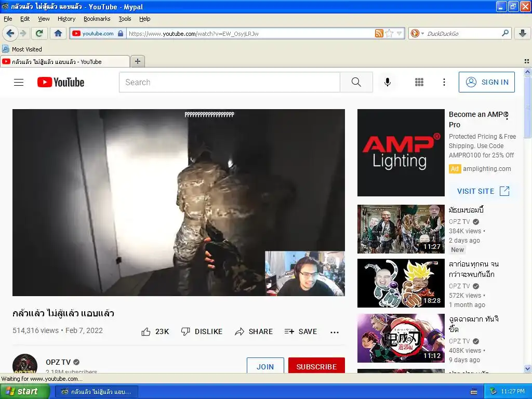Go to YouTube home via logo

point(61,82)
